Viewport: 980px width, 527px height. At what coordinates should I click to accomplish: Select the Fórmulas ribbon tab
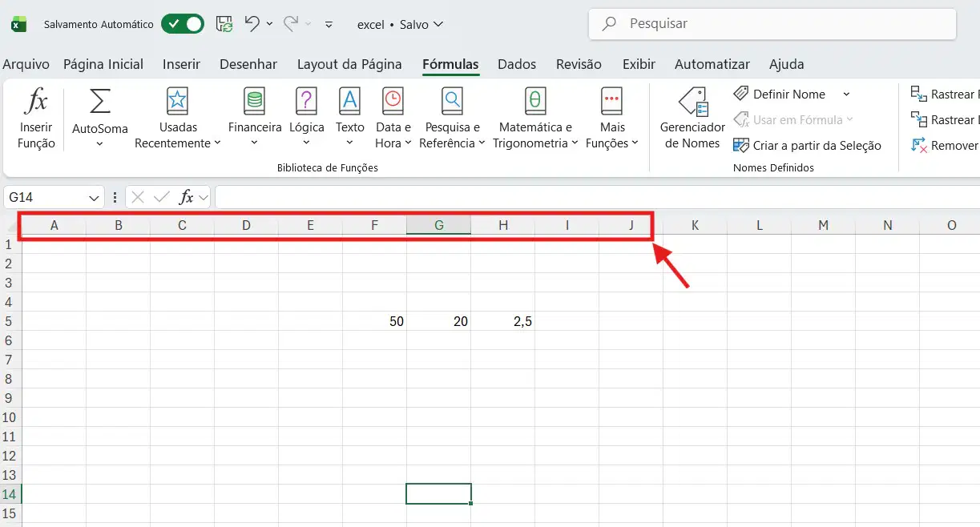click(x=450, y=64)
